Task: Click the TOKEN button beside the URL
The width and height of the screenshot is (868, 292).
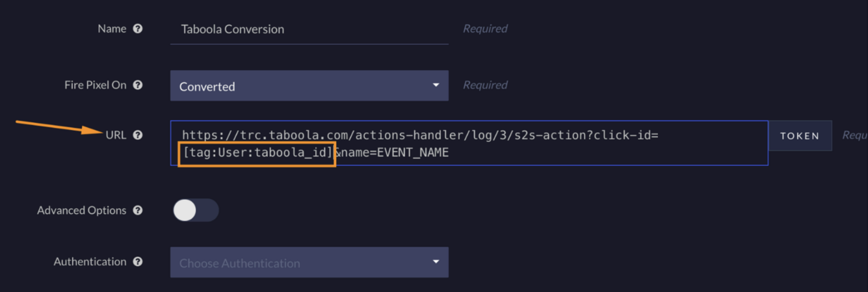Action: coord(800,135)
